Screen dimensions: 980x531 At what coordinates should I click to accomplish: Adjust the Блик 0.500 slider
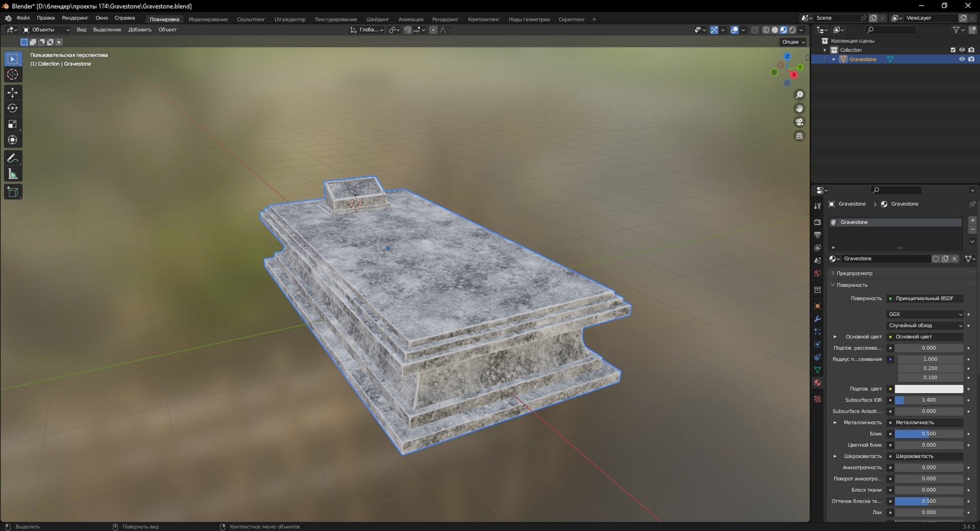pos(929,434)
